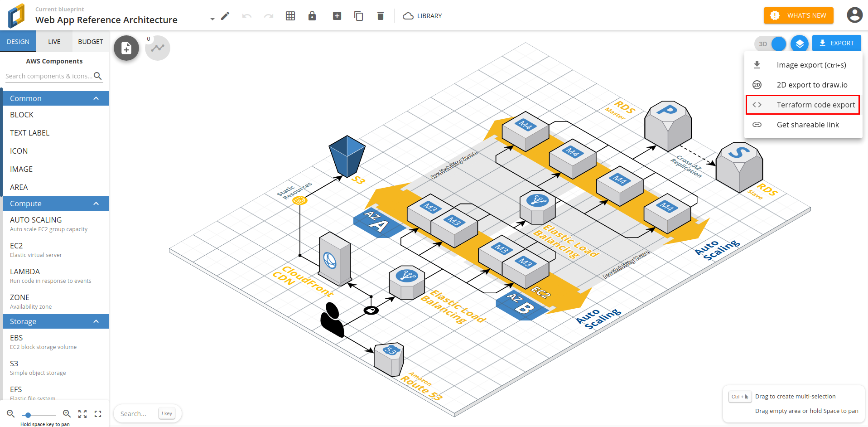The width and height of the screenshot is (868, 427).
Task: Toggle the grid display icon
Action: pos(290,15)
